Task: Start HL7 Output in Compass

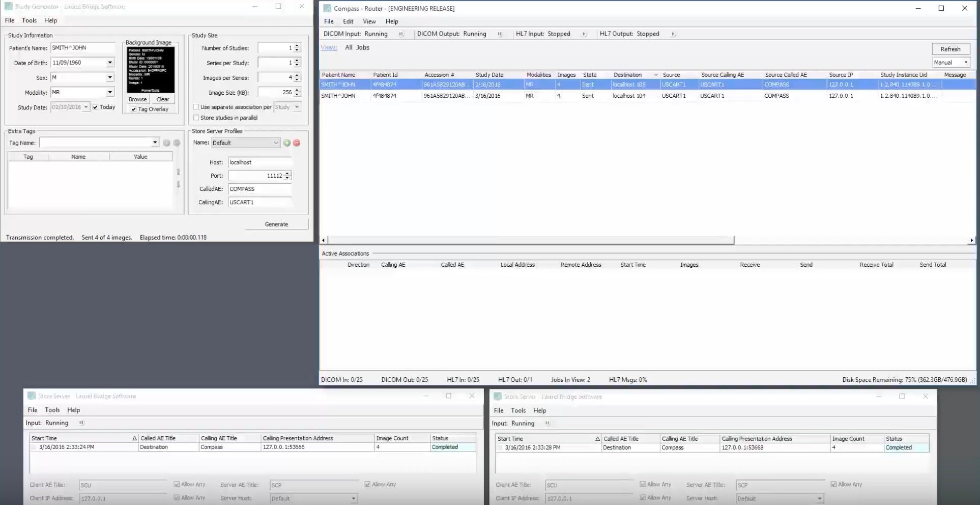Action: coord(673,34)
